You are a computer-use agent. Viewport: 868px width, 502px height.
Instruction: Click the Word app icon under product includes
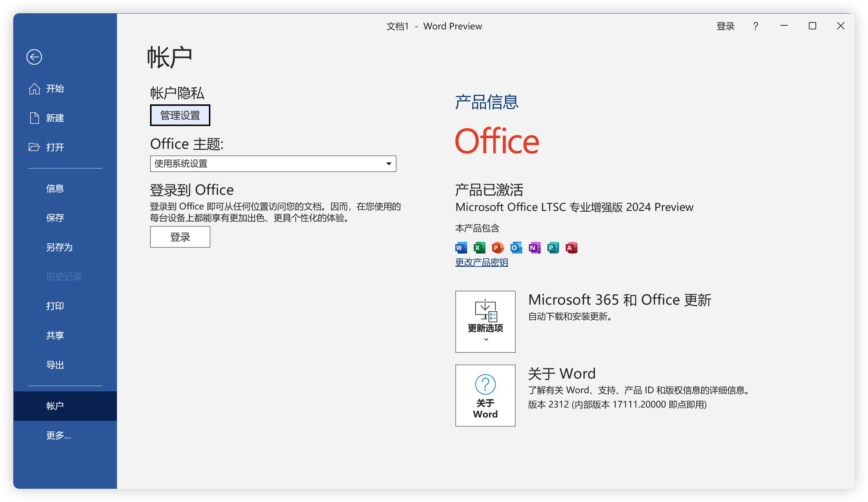(x=461, y=248)
